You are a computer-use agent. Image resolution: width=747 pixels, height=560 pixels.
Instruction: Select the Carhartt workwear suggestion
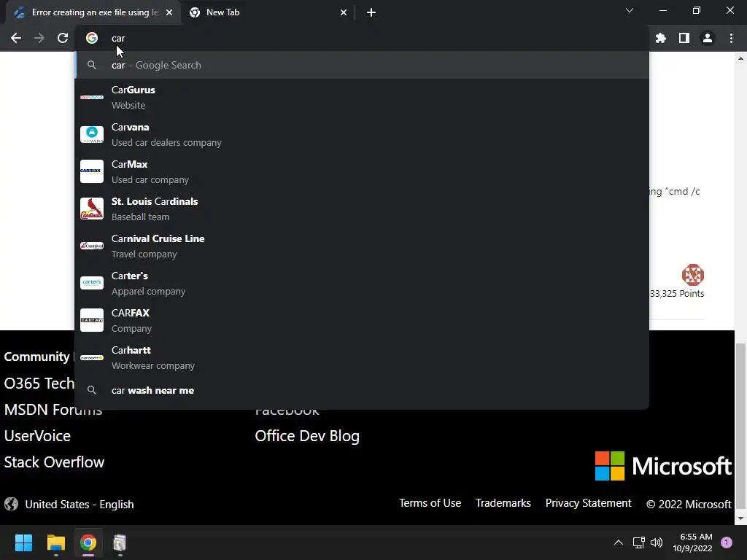tap(362, 357)
